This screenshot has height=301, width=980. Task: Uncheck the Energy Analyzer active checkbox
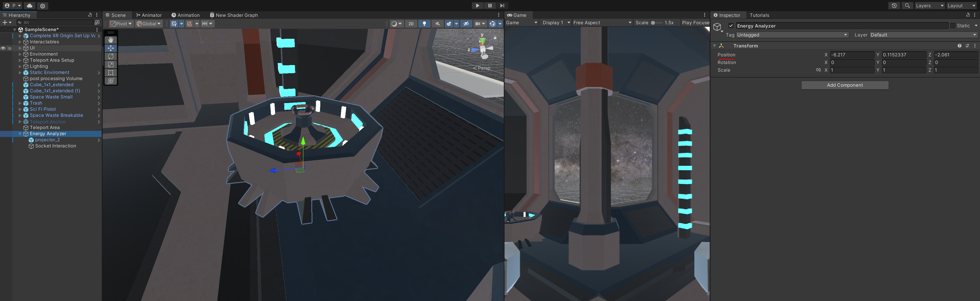pos(731,26)
